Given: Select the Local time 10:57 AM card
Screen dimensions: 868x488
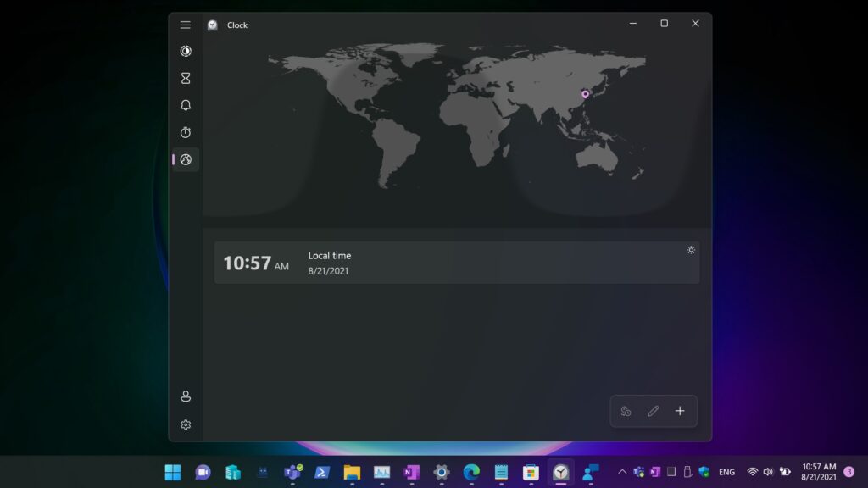Looking at the screenshot, I should (456, 263).
